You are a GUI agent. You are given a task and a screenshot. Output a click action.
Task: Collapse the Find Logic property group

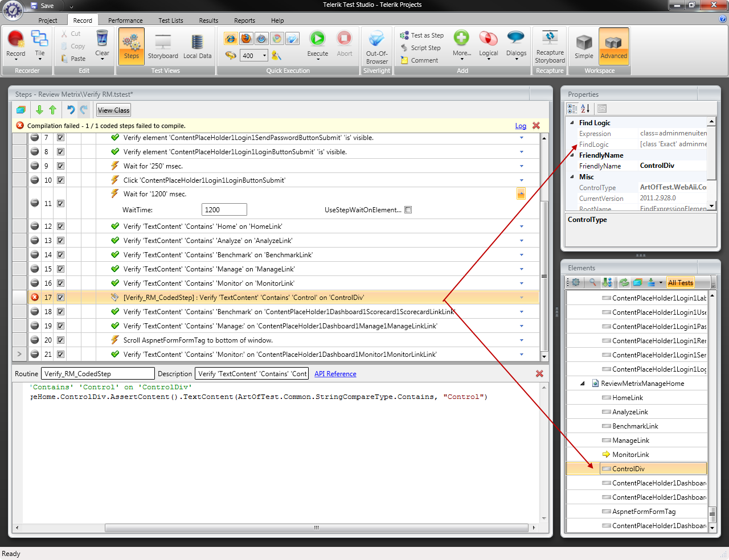[x=572, y=122]
